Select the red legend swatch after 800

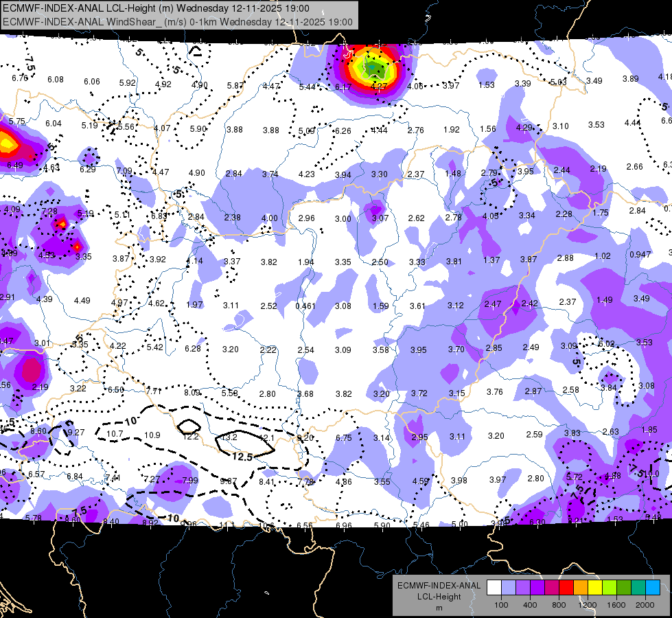tap(566, 588)
